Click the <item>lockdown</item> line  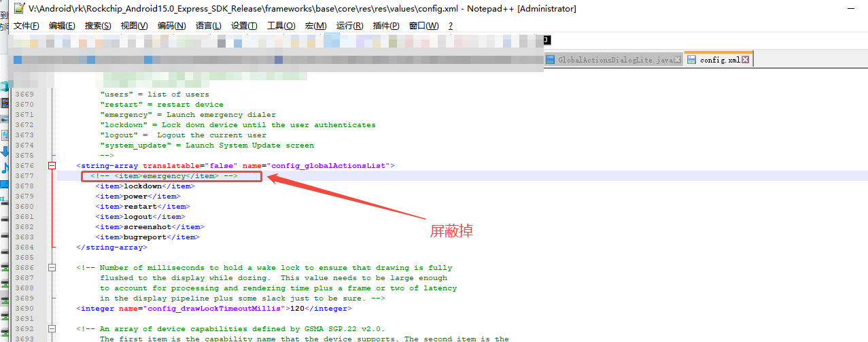pos(145,186)
